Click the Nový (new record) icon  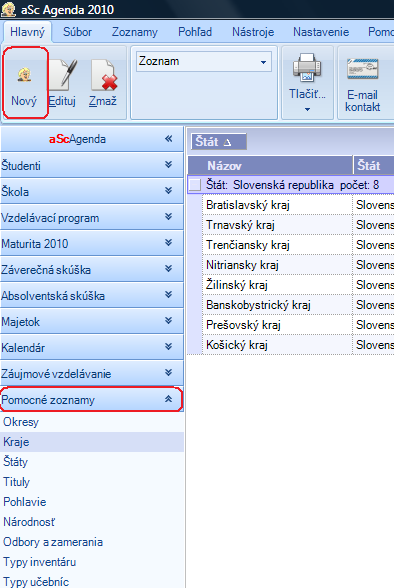click(25, 74)
